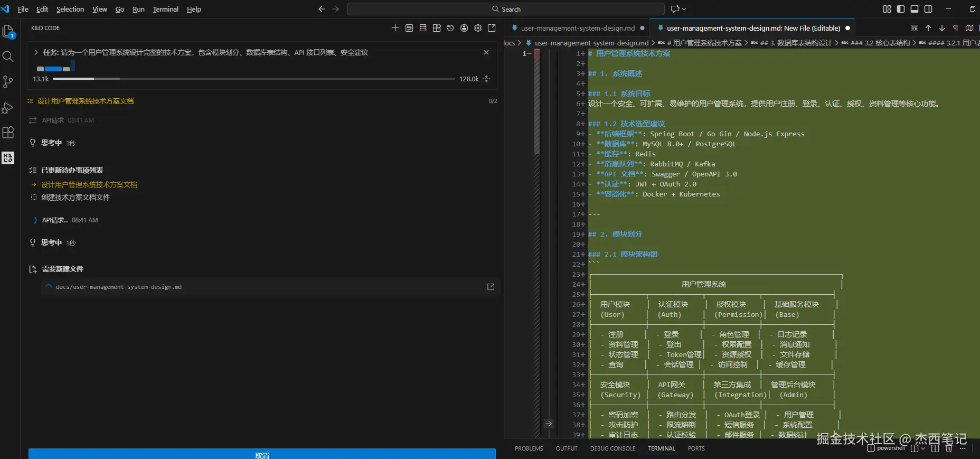Switch to the OUTPUT panel tab
980x459 pixels.
click(566, 448)
